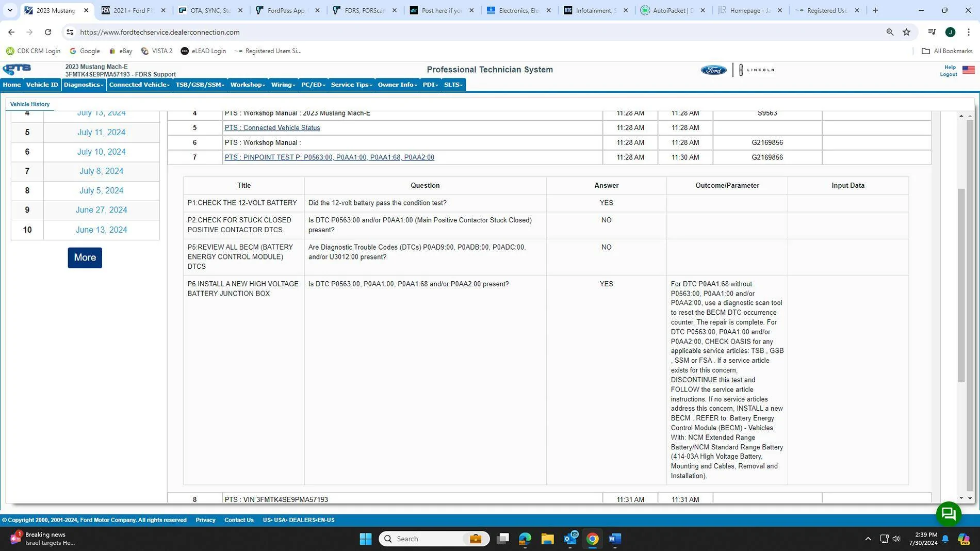Open the PINPOINT TEST P link

[329, 157]
